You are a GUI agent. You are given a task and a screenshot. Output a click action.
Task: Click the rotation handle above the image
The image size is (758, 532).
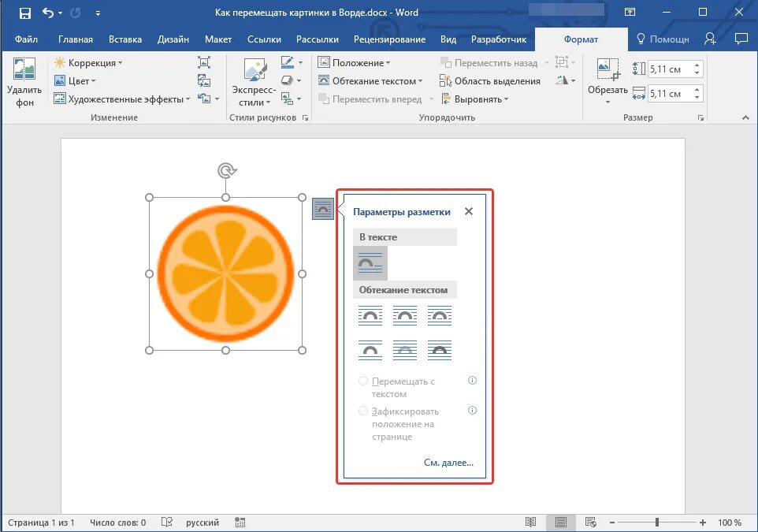(x=226, y=171)
